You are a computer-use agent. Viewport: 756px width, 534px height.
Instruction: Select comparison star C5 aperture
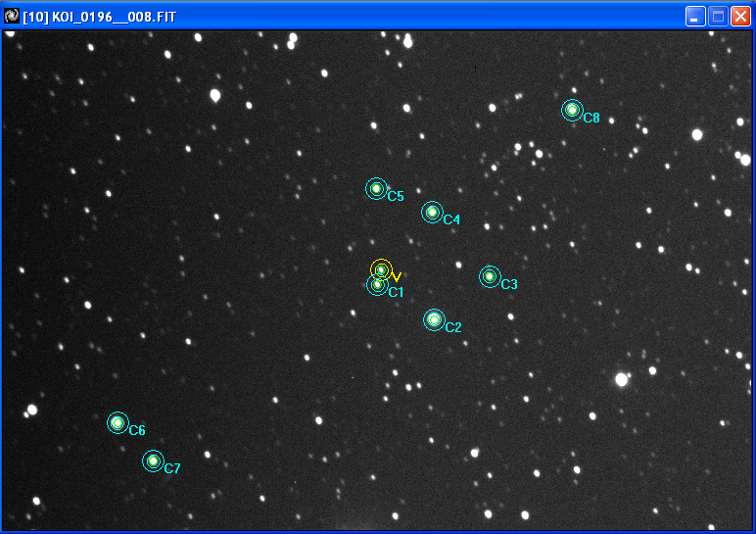(x=377, y=188)
